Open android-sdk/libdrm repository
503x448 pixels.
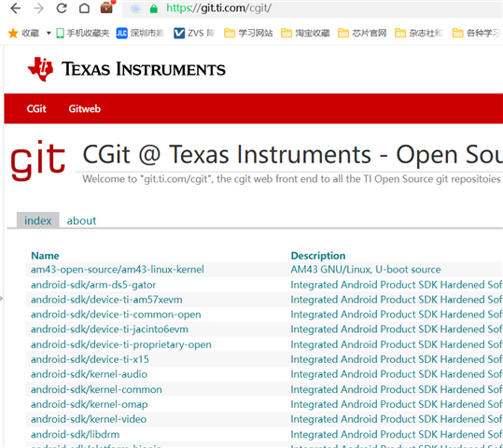[75, 434]
